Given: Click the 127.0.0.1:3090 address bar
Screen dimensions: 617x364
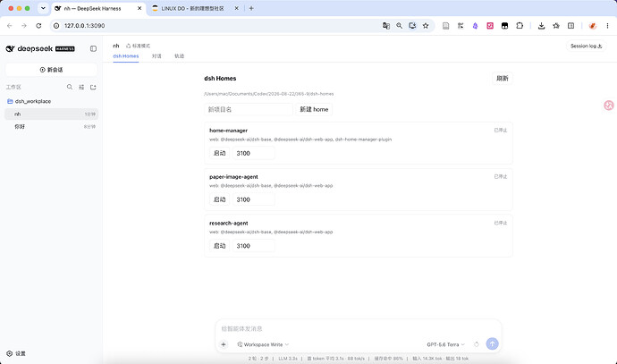Looking at the screenshot, I should [x=216, y=26].
